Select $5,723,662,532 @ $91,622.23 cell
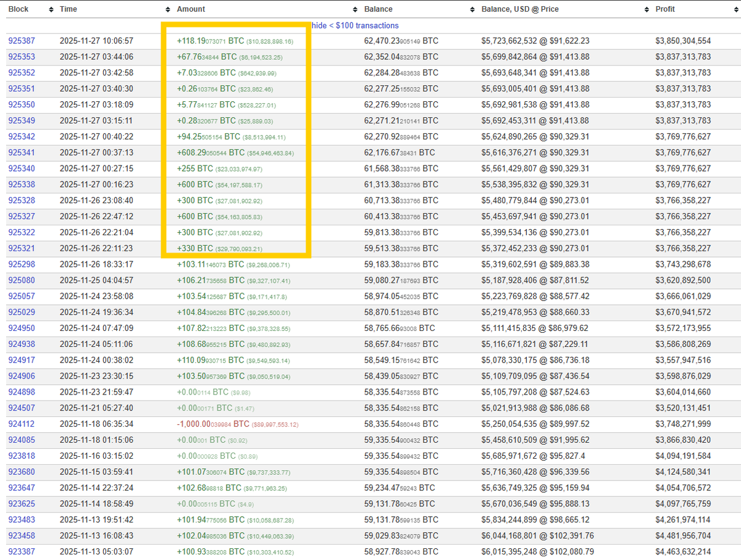Image resolution: width=741 pixels, height=560 pixels. point(535,41)
